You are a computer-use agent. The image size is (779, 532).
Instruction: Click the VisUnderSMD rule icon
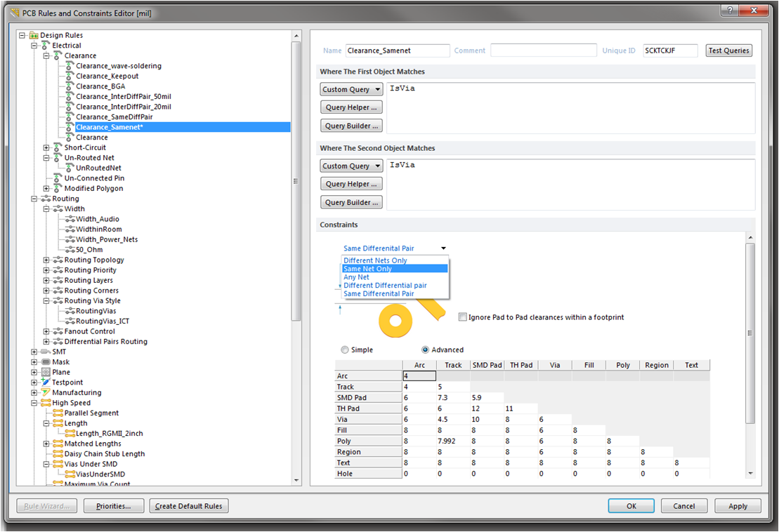pos(70,474)
